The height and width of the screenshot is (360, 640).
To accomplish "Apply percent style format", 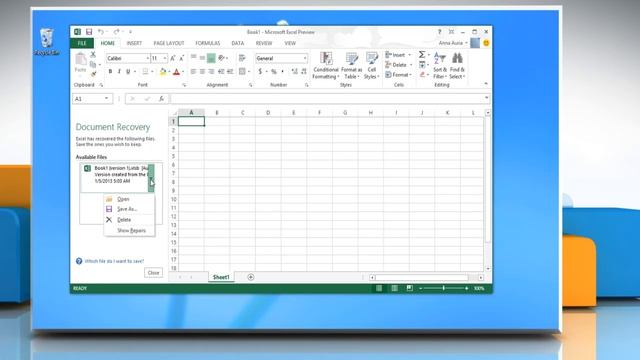I will 274,72.
